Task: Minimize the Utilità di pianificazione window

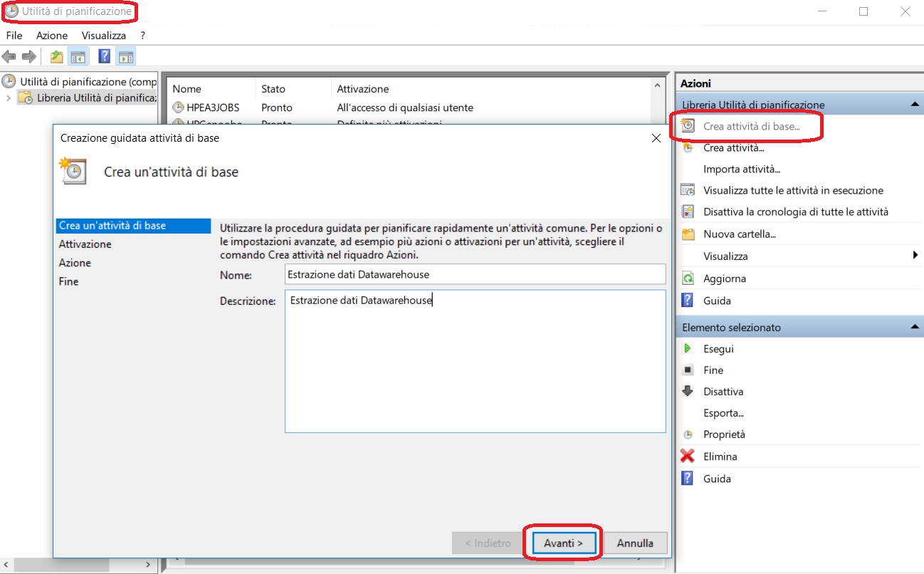Action: 821,11
